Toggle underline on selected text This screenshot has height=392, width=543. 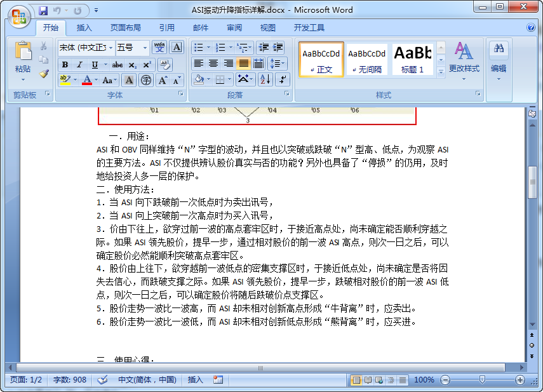[x=94, y=65]
